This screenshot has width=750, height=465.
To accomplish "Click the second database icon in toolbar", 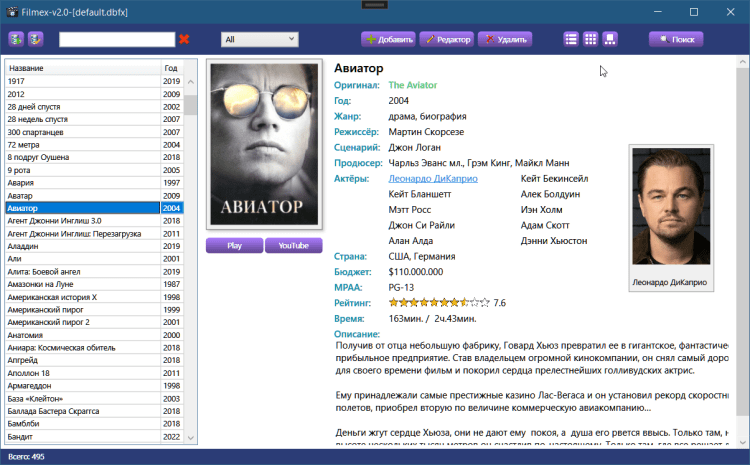I will point(36,39).
